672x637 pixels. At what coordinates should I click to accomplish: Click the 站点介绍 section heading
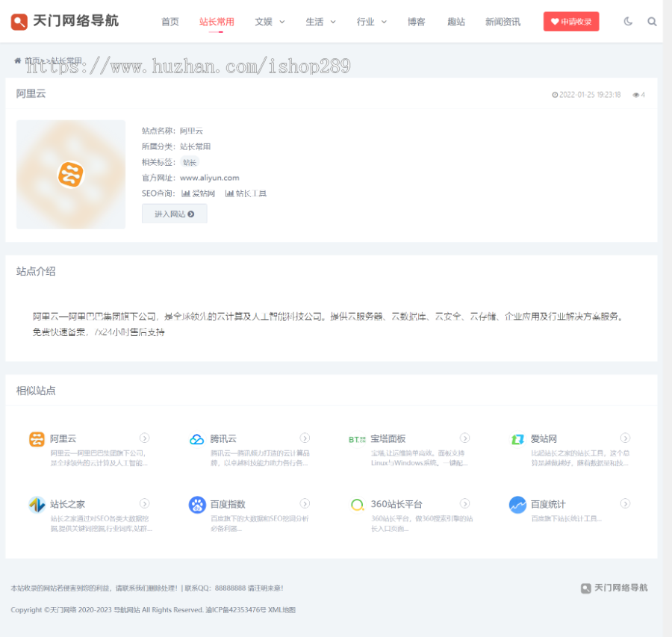(x=36, y=271)
